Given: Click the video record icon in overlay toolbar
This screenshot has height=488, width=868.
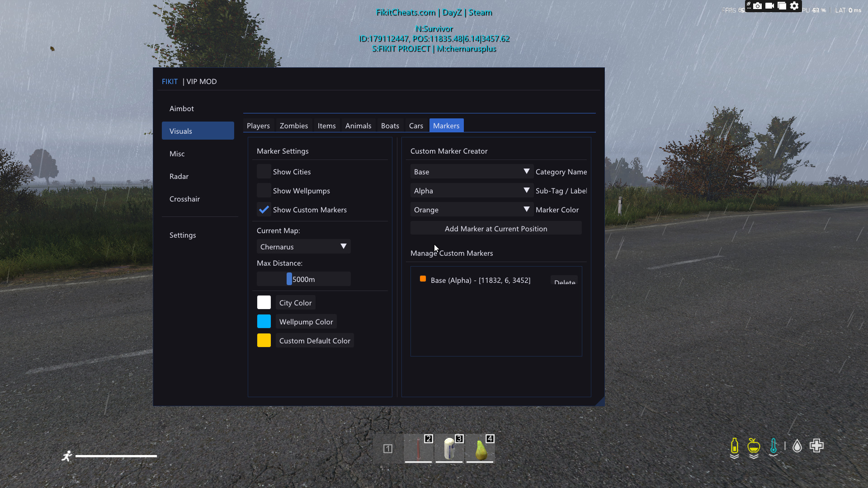Looking at the screenshot, I should click(x=769, y=6).
